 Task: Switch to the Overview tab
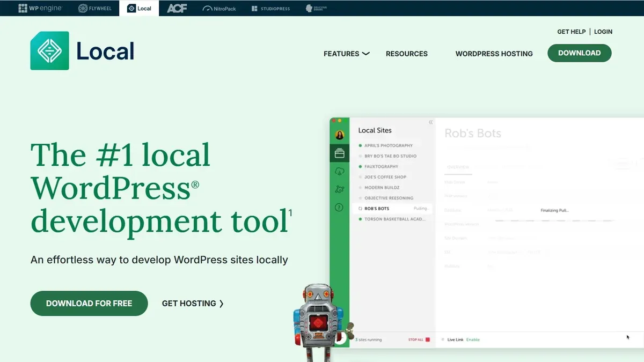pyautogui.click(x=458, y=167)
